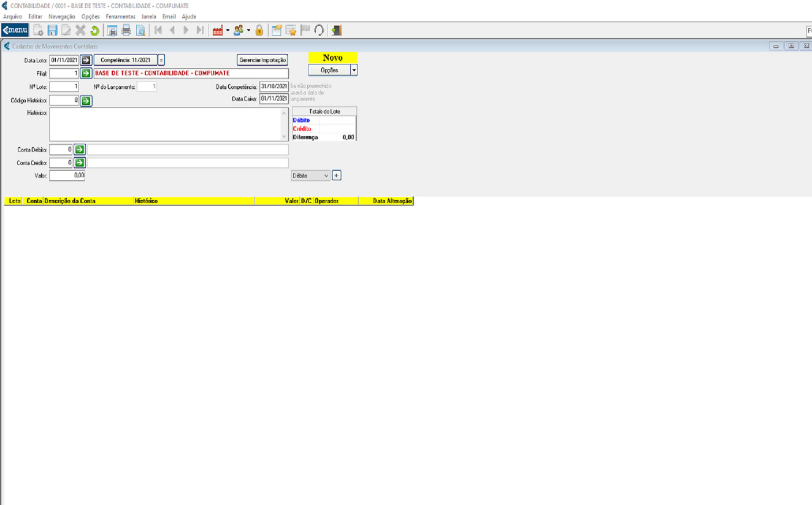The height and width of the screenshot is (505, 812).
Task: Click green arrow lookup next to Conta Débito
Action: 80,150
